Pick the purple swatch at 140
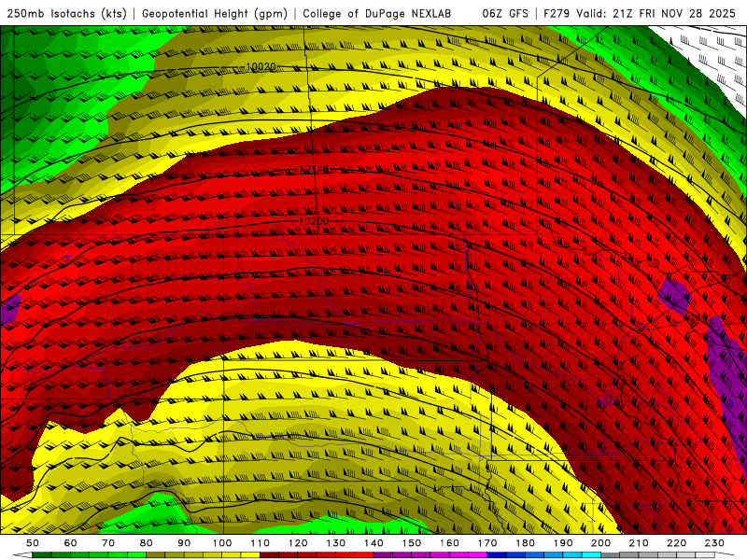 tap(383, 555)
